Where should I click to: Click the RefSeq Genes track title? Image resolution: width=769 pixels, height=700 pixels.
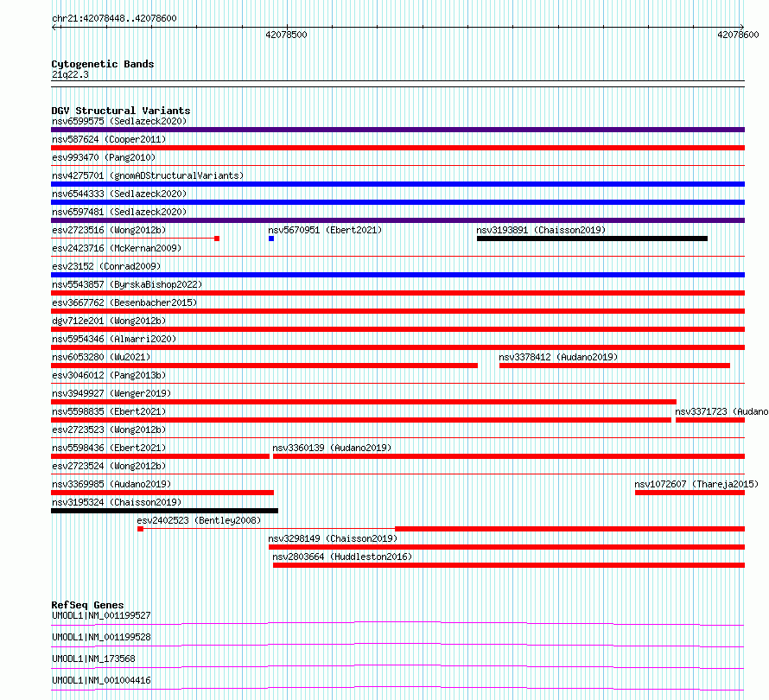pos(88,605)
